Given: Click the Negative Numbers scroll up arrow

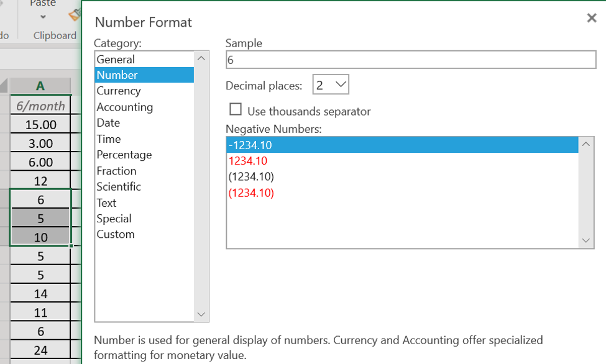Looking at the screenshot, I should [x=586, y=144].
